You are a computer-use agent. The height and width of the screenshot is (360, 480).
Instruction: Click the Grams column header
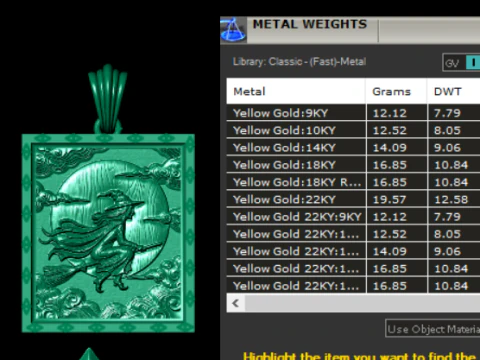tap(396, 91)
